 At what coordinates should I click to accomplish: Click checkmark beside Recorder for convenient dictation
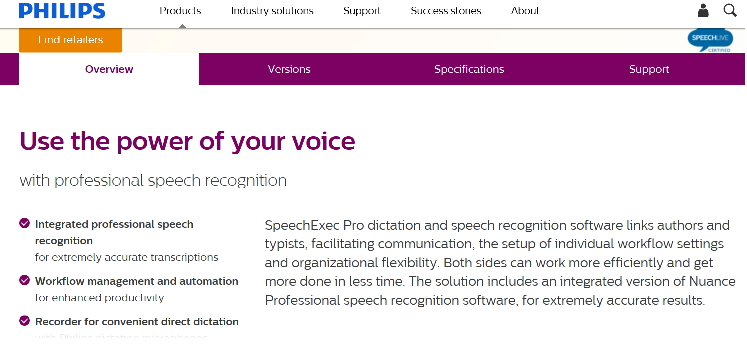click(x=24, y=320)
